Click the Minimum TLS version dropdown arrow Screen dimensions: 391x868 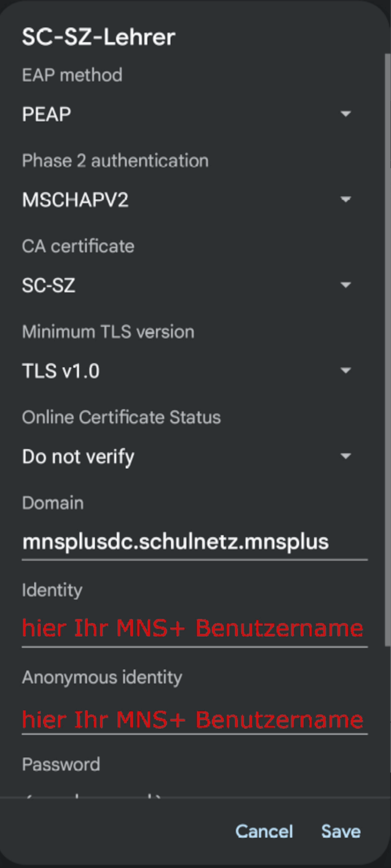coord(345,371)
